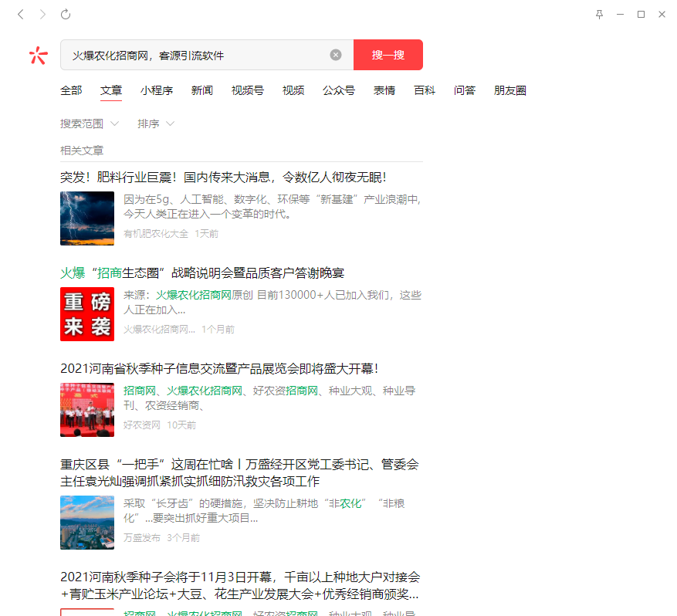Maximize the search window
The width and height of the screenshot is (677, 616).
tap(641, 15)
